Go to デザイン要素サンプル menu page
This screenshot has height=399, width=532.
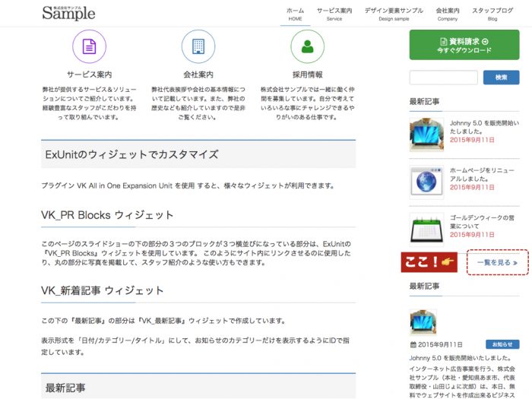[x=394, y=14]
